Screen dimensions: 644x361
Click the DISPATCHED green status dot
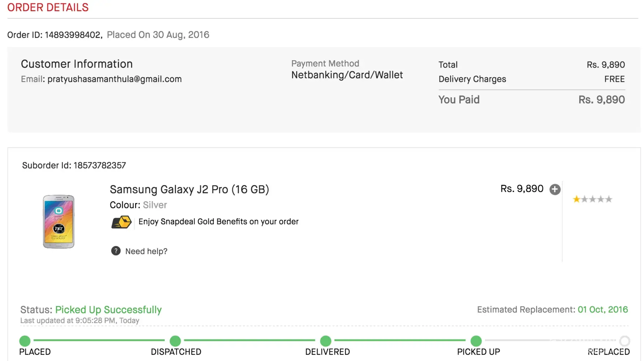click(175, 341)
